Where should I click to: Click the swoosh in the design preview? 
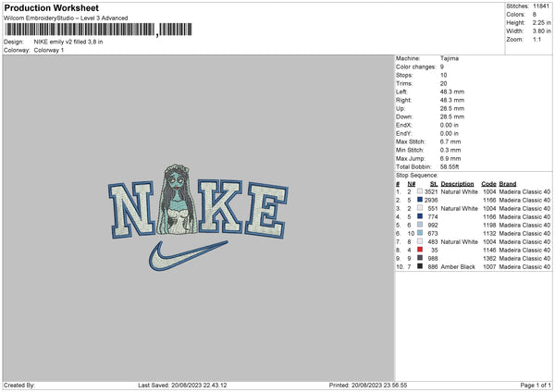pos(189,256)
